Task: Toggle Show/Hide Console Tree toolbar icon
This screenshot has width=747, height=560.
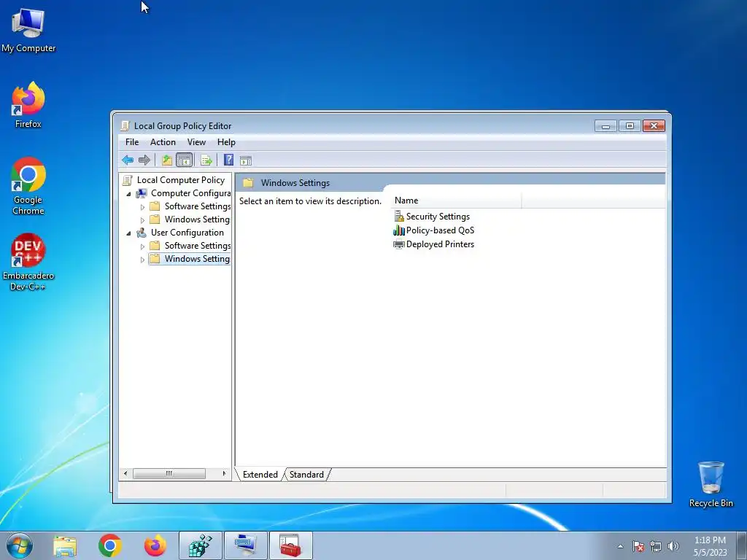Action: (x=184, y=160)
